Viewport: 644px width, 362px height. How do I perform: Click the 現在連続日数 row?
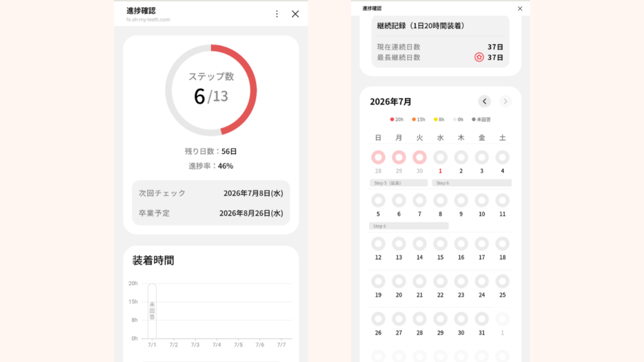click(440, 47)
